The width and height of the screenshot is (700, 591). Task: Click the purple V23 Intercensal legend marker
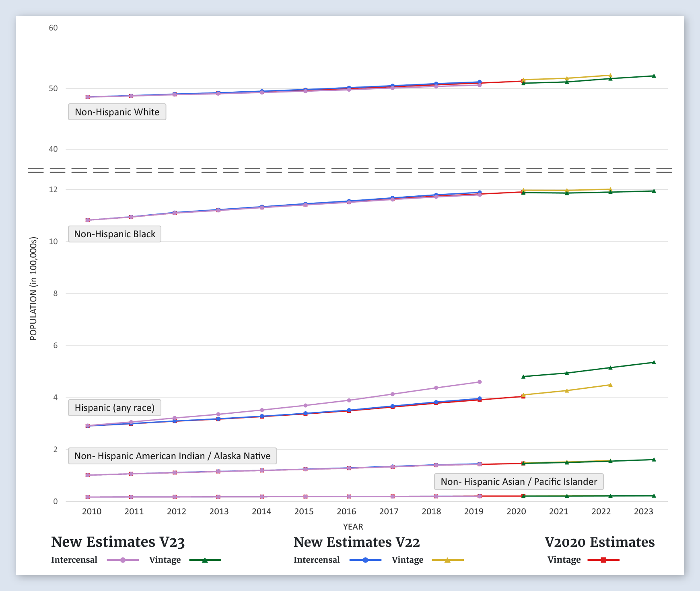(123, 560)
